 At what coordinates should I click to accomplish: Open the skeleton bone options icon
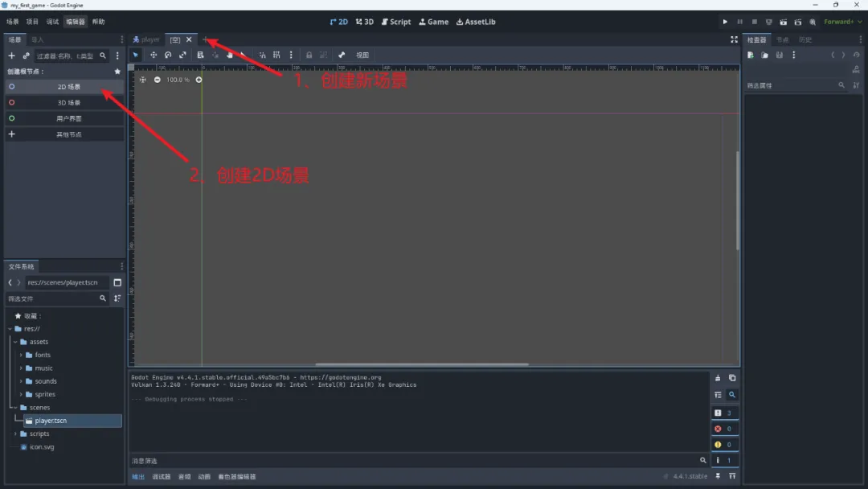(x=342, y=55)
